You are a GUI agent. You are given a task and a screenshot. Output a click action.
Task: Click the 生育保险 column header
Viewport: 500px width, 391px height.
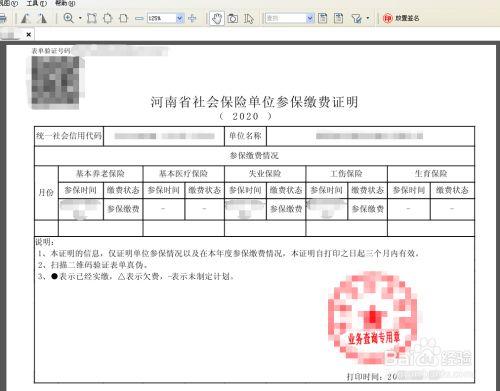pyautogui.click(x=431, y=174)
